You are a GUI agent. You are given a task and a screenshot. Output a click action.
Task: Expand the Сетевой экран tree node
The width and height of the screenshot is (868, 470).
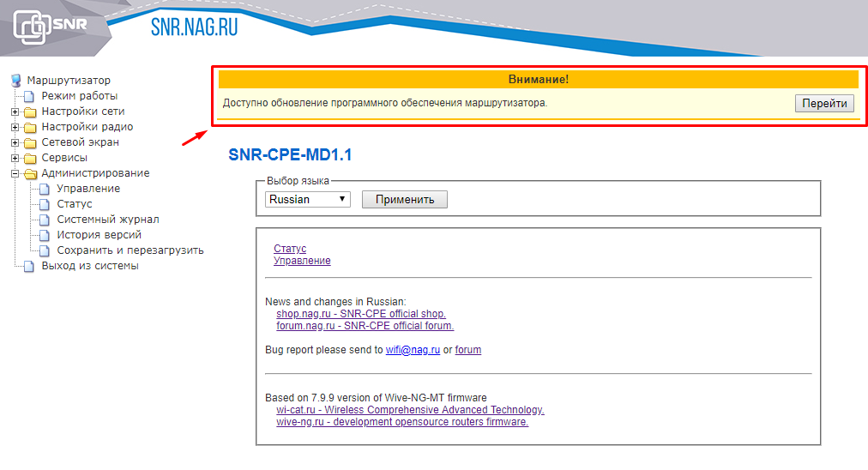point(15,143)
